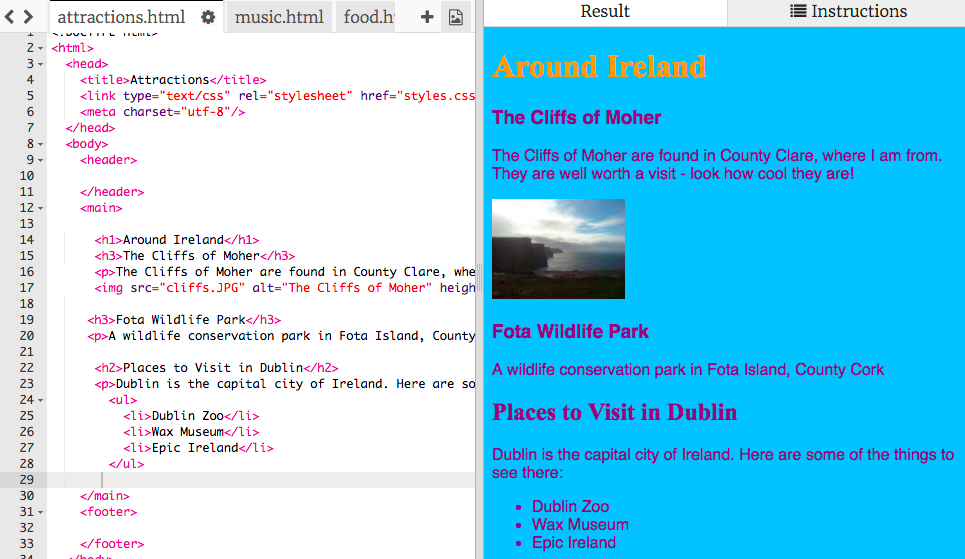Fold the main element on line 12

click(40, 208)
